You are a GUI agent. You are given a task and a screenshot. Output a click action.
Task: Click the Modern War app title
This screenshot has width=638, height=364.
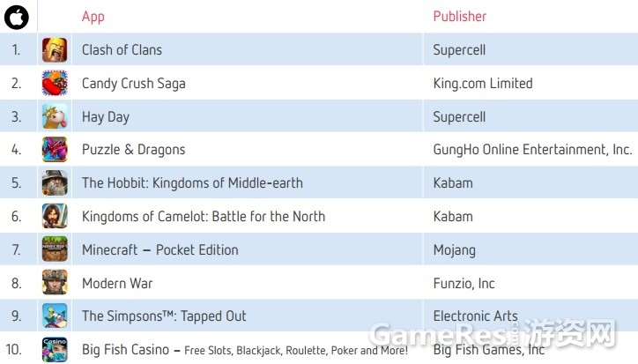[x=117, y=283]
